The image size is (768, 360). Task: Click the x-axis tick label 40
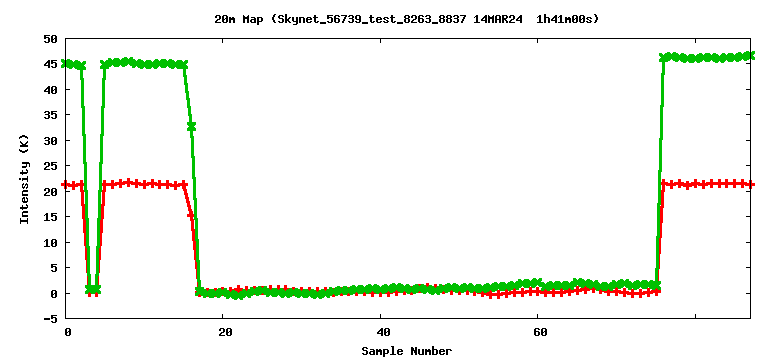383,332
